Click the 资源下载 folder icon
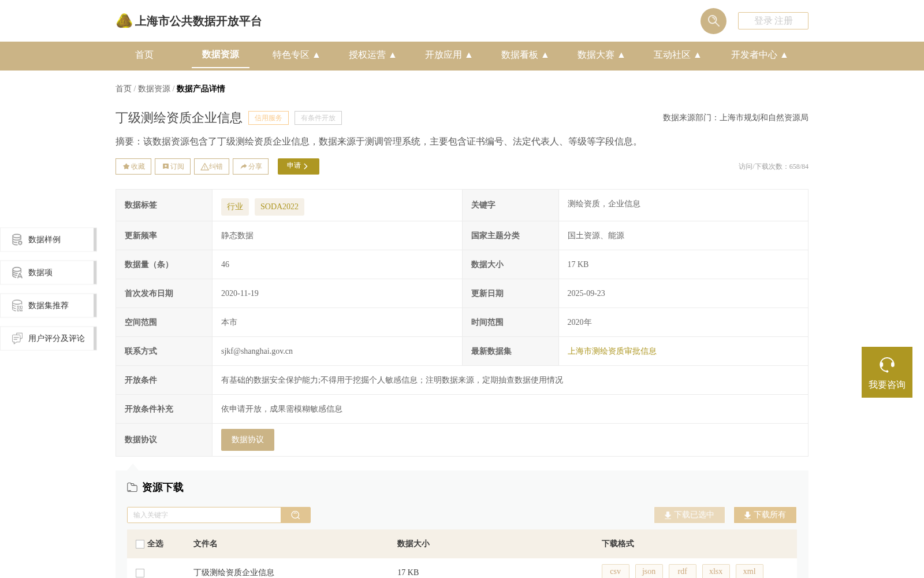The image size is (924, 578). pos(132,487)
